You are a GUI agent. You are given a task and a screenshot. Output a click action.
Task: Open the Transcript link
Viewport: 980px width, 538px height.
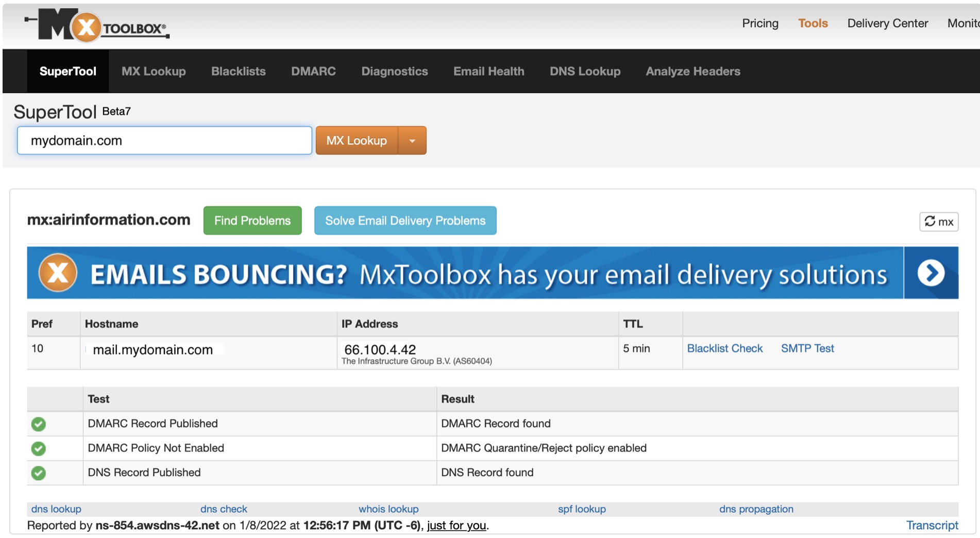tap(933, 525)
